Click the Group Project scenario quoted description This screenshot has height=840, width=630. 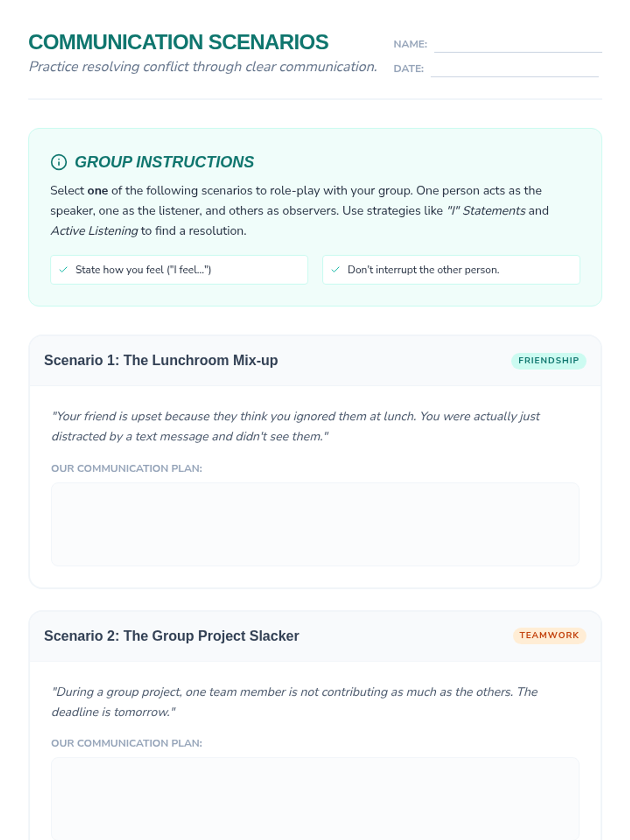pyautogui.click(x=295, y=702)
